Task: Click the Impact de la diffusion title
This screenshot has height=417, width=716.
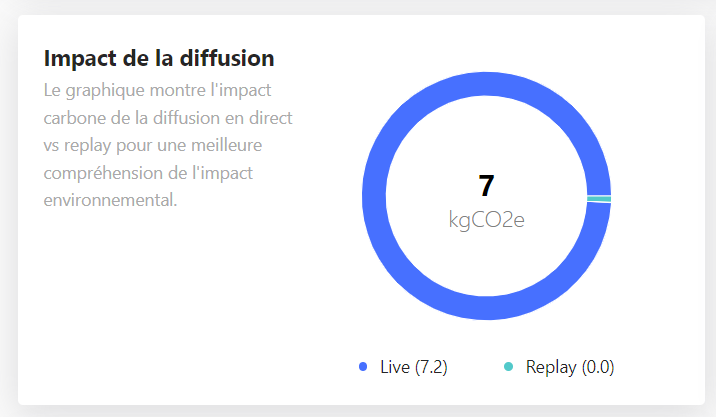Action: coord(159,58)
